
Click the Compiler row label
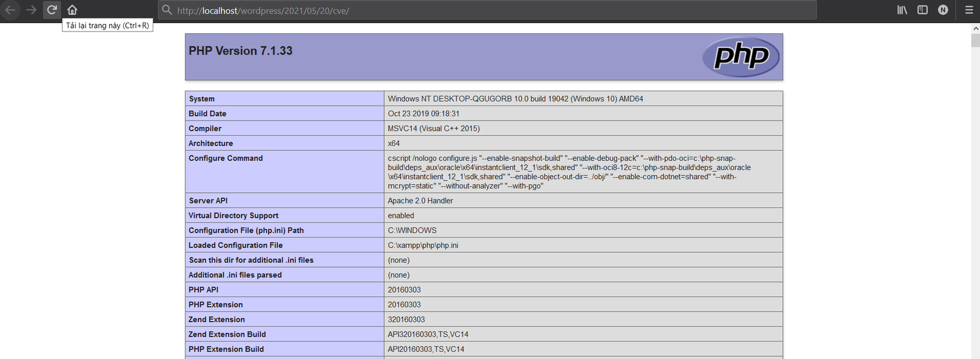tap(205, 129)
